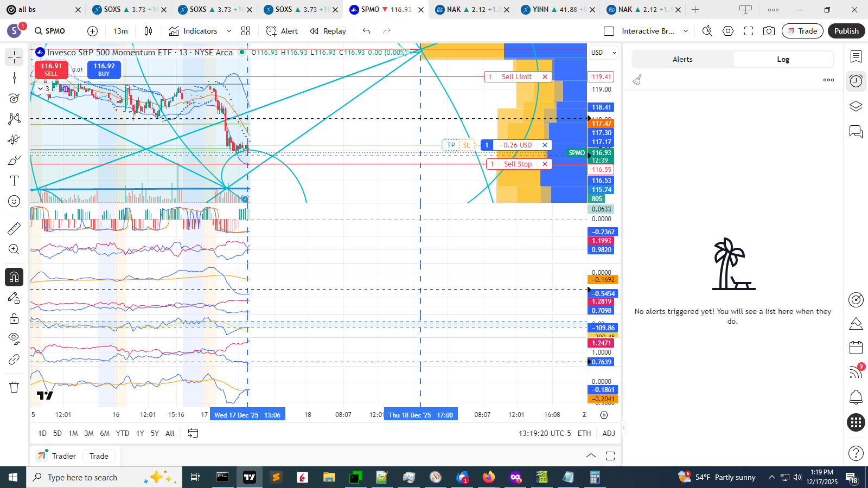
Task: Open quick search in top toolbar
Action: [707, 31]
